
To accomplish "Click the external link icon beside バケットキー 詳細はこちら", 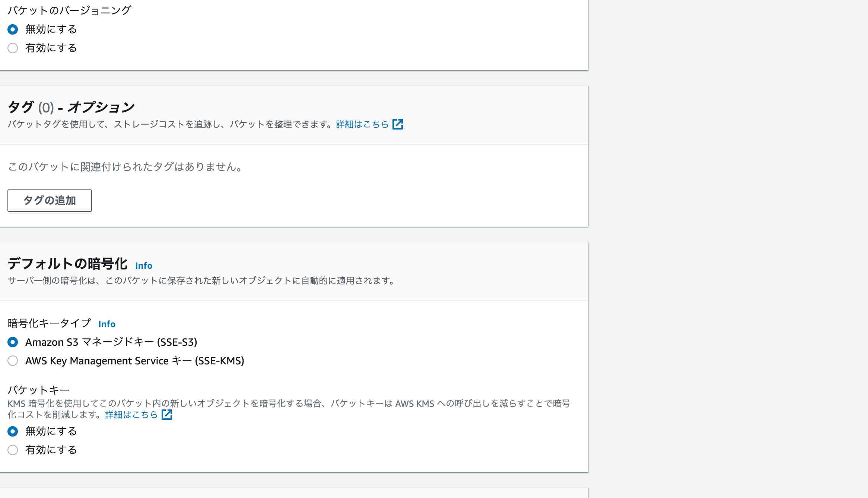I will click(166, 415).
